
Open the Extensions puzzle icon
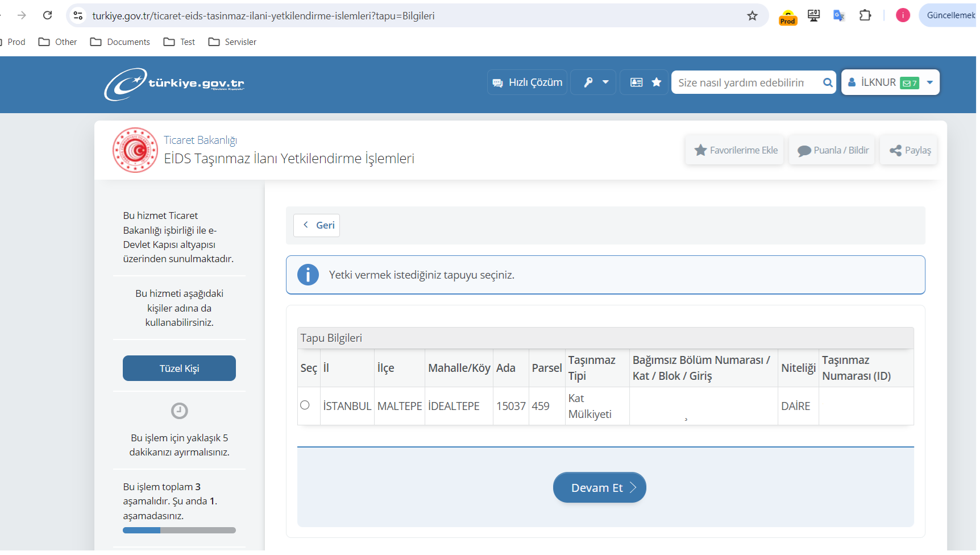point(865,15)
